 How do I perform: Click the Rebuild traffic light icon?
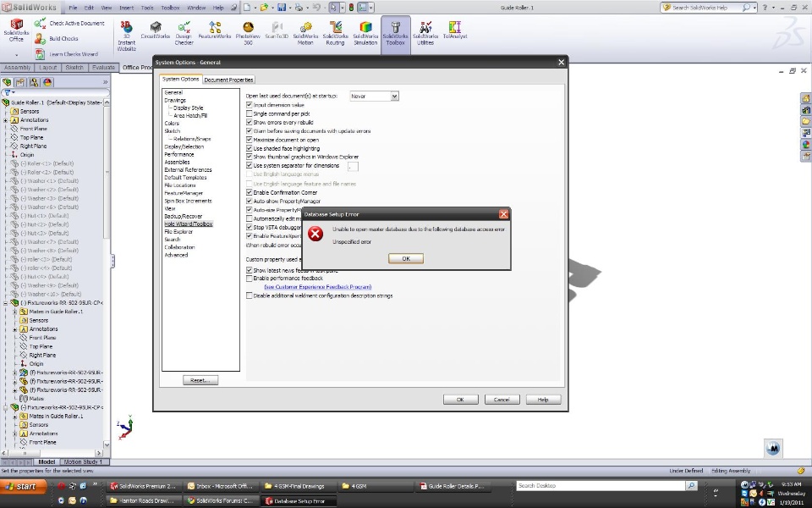(350, 8)
